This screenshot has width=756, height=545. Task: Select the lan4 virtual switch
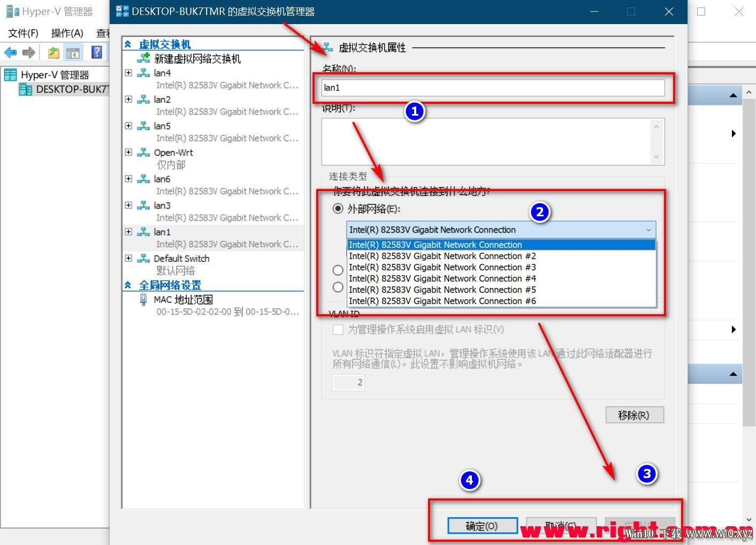[162, 73]
